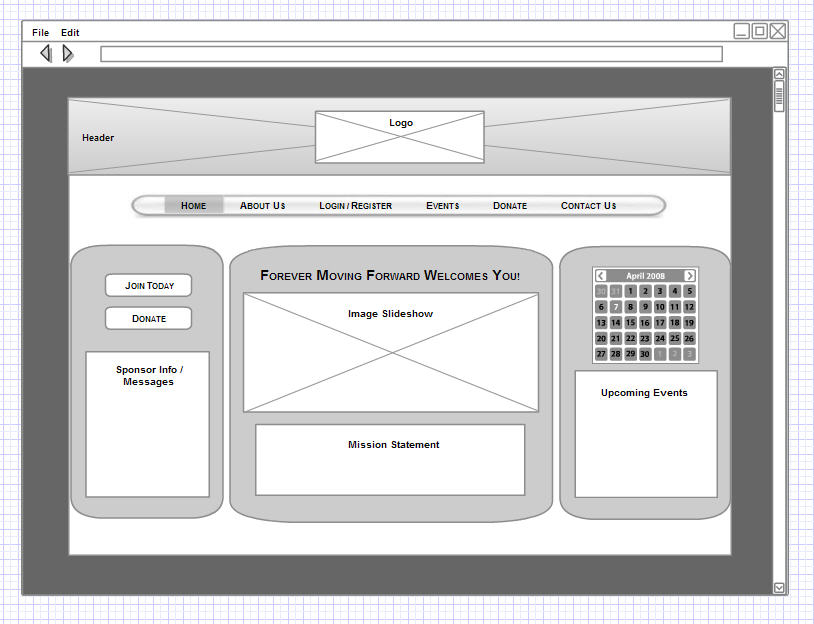Click the scrollbar down arrow
The image size is (814, 624).
(779, 588)
